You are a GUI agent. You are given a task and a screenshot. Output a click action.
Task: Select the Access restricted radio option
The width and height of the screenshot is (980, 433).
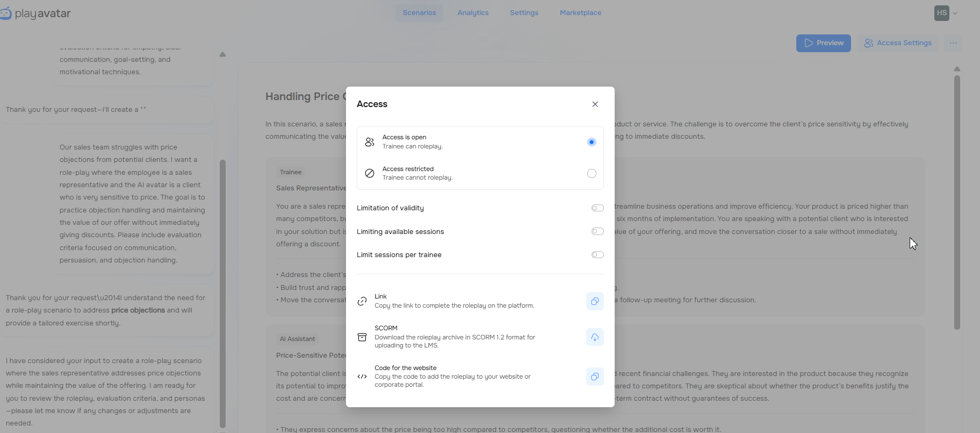coord(592,174)
